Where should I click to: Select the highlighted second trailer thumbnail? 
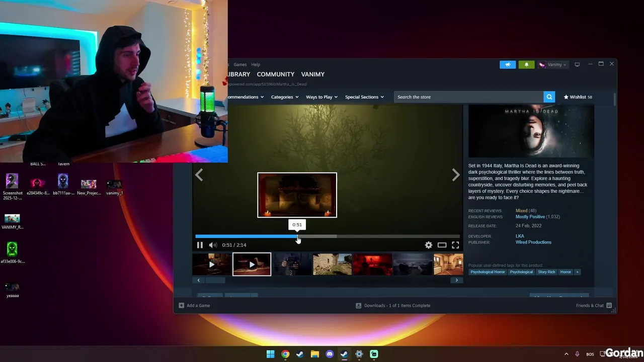[252, 264]
